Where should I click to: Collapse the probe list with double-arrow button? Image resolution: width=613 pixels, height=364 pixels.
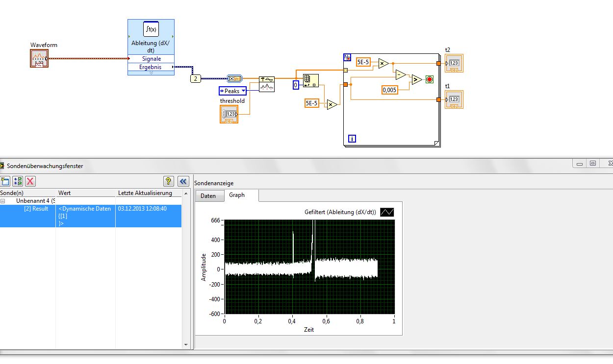coord(183,181)
